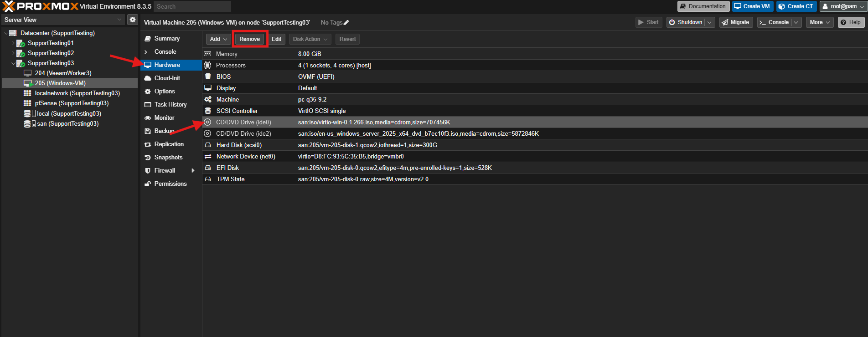Select the CD/DVD Drive (ide0) row
Screen dimensions: 868x337
coord(535,122)
